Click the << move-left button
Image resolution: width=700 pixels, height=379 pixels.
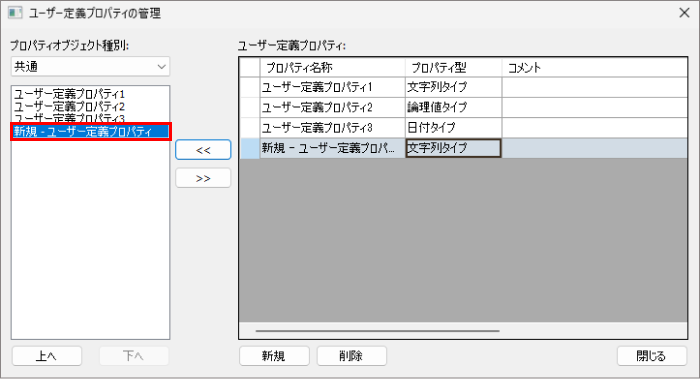[203, 150]
